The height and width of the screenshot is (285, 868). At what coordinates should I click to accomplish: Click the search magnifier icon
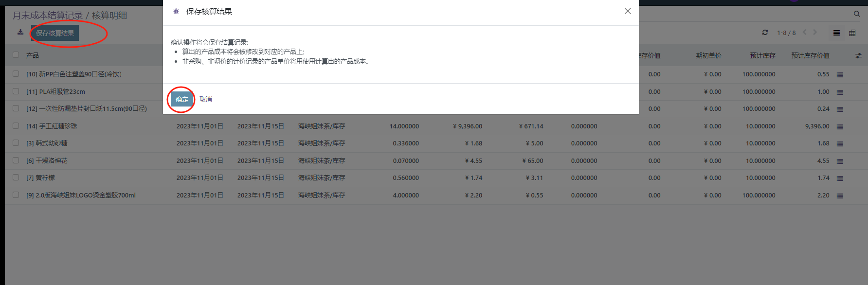857,14
